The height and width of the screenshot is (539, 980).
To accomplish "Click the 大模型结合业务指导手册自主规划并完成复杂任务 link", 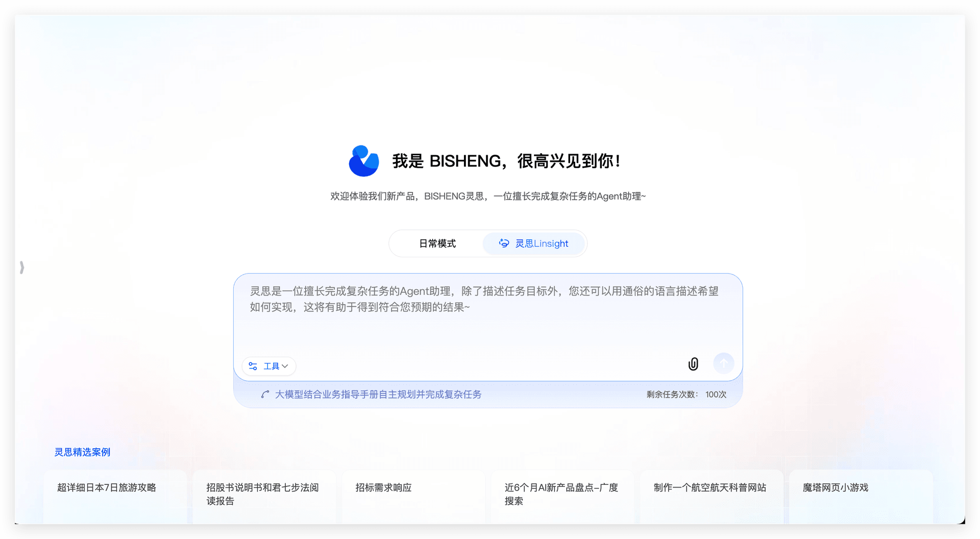I will [378, 395].
